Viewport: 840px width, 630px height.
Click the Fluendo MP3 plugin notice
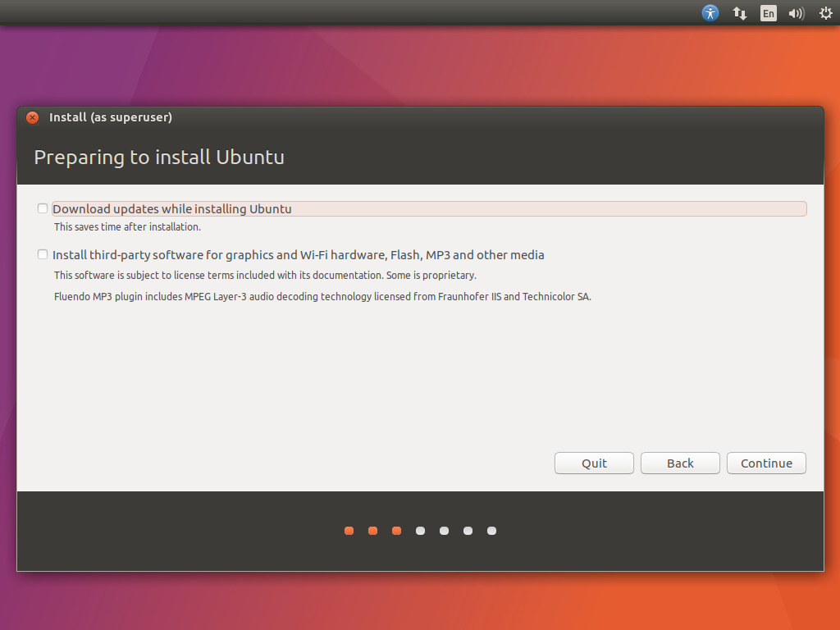322,297
